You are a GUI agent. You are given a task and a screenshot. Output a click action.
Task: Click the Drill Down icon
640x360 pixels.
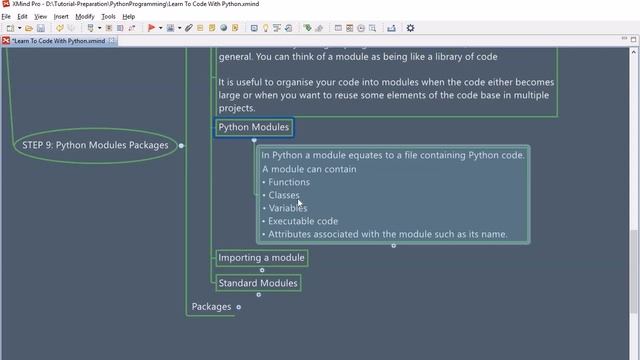coord(254,28)
